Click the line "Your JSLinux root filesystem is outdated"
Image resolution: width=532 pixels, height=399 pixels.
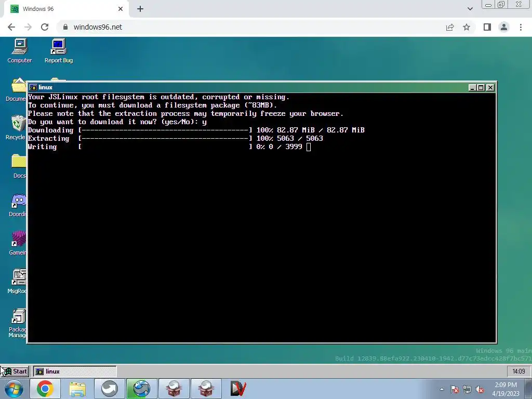(x=159, y=97)
